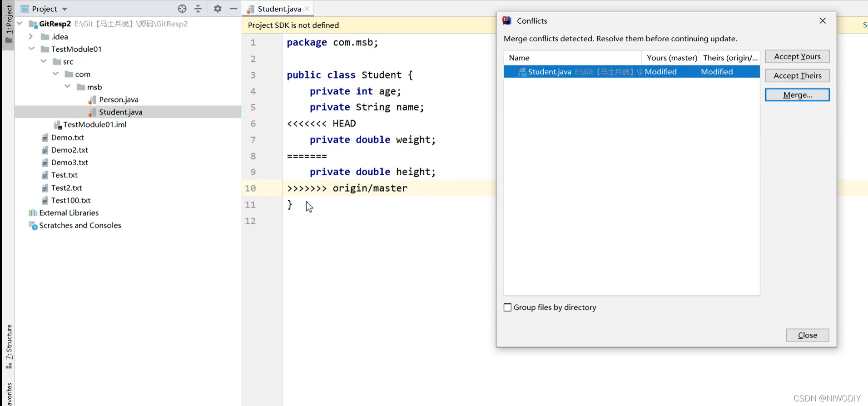
Task: Place cursor on '>>>>>>> origin/master' line
Action: pyautogui.click(x=347, y=188)
